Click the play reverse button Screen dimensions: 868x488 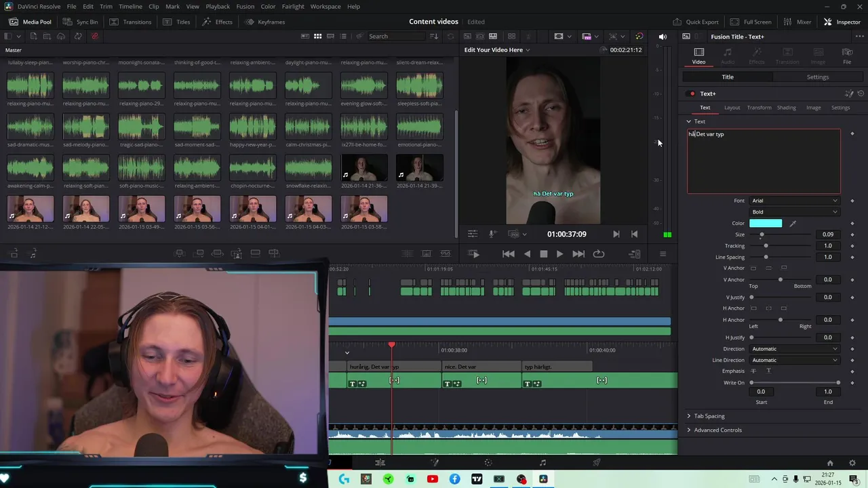pyautogui.click(x=527, y=253)
